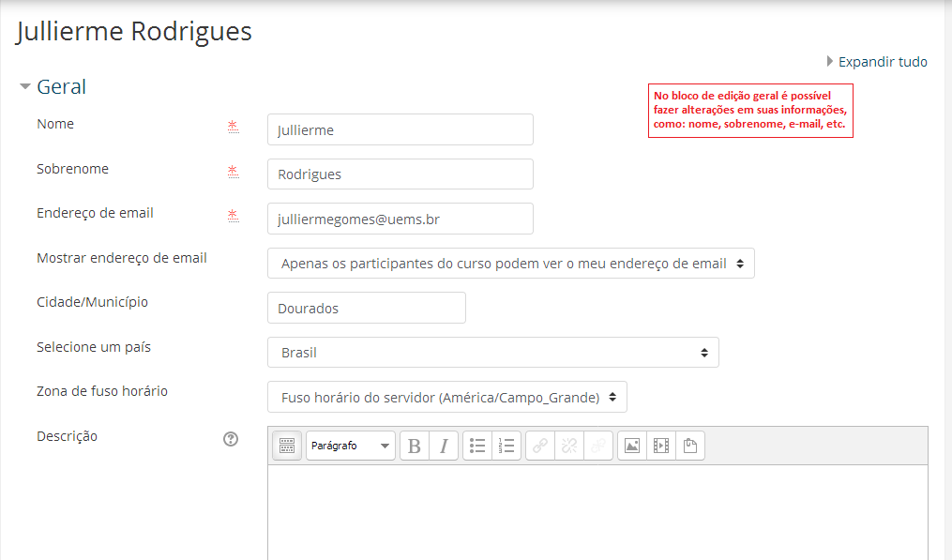Click the Sobrenome input field
The height and width of the screenshot is (560, 952).
[x=400, y=174]
